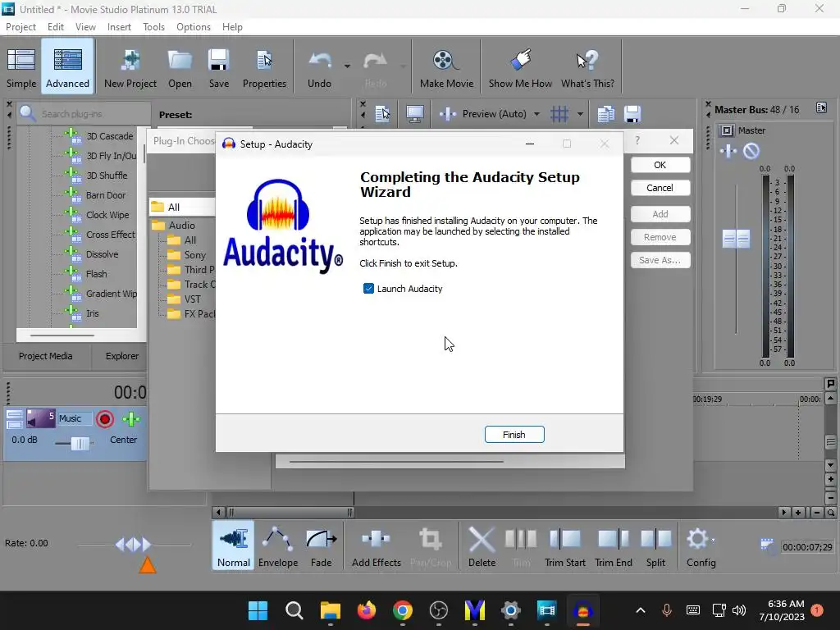Click Finish in Audacity Setup
The image size is (840, 630).
(x=514, y=435)
